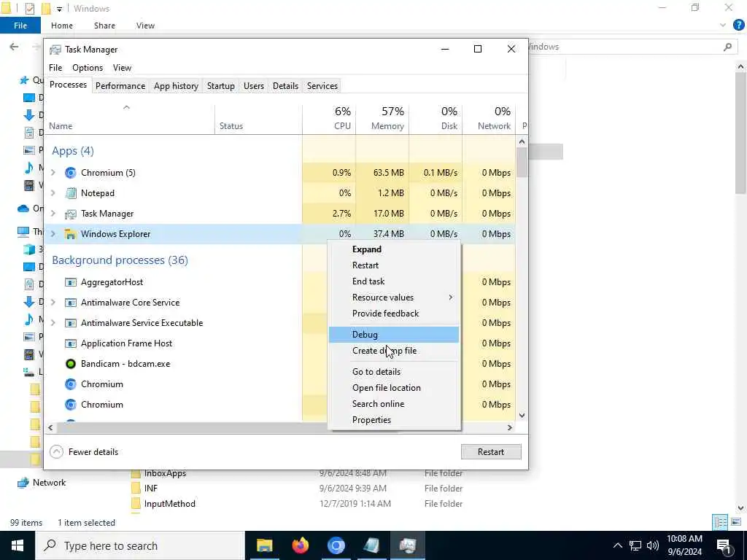Click the InboxApps folder icon in Explorer
The height and width of the screenshot is (560, 747).
[136, 474]
